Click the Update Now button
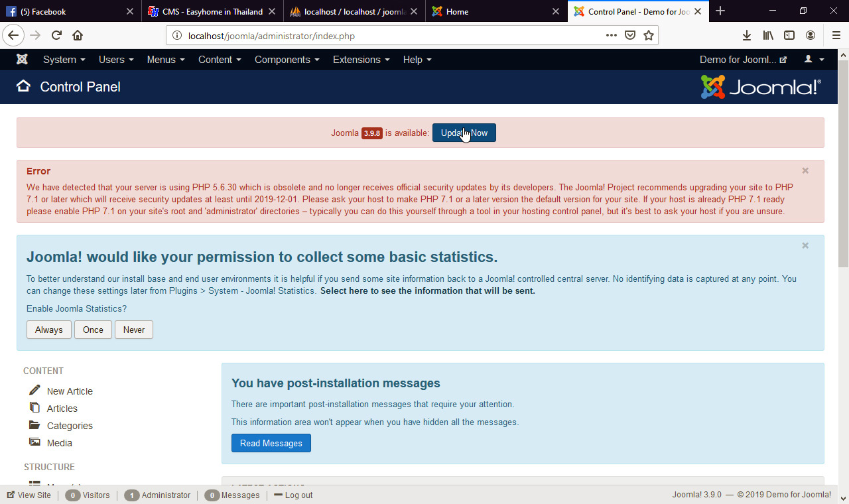This screenshot has height=504, width=849. [x=464, y=133]
